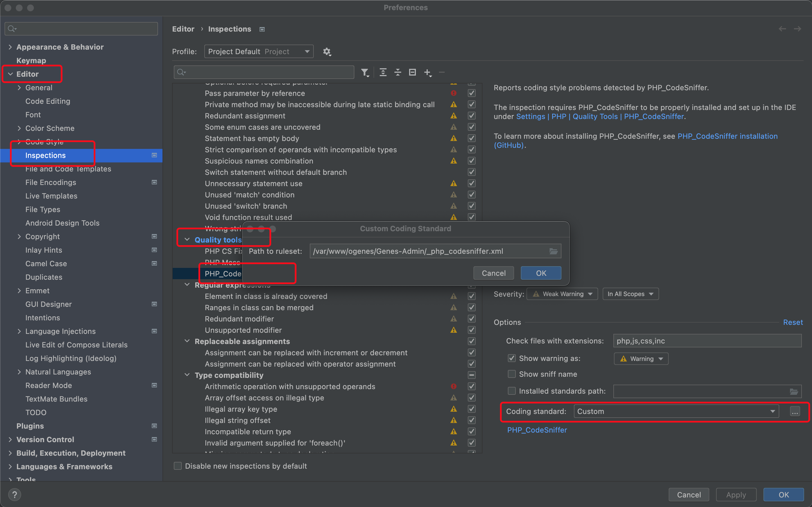Toggle Installed standards path checkbox
The image size is (812, 507).
tap(512, 391)
